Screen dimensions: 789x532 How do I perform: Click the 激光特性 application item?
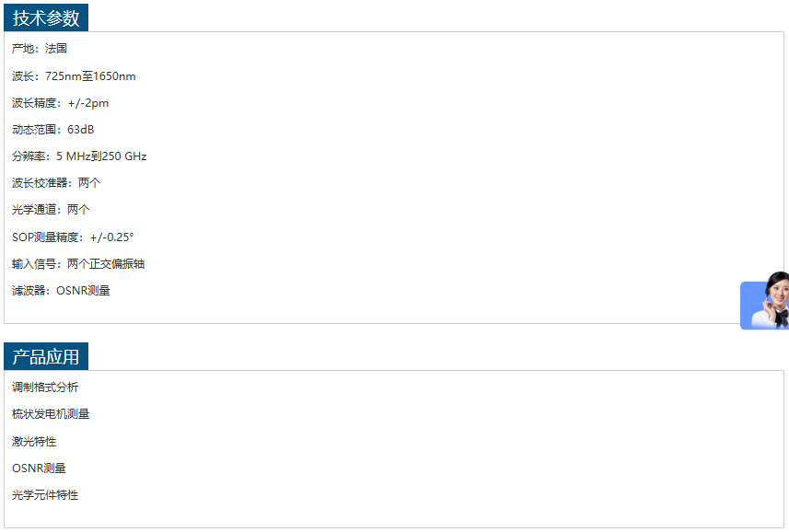(34, 442)
